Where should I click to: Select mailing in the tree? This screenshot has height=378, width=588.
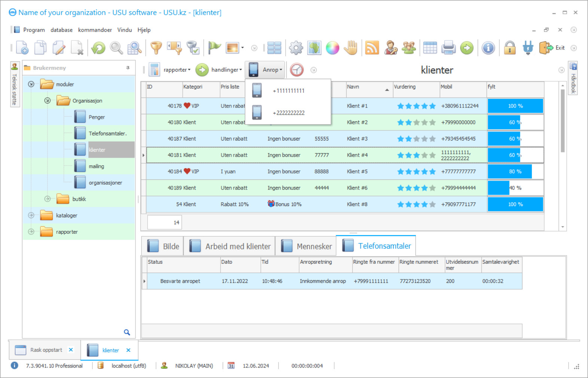[96, 166]
